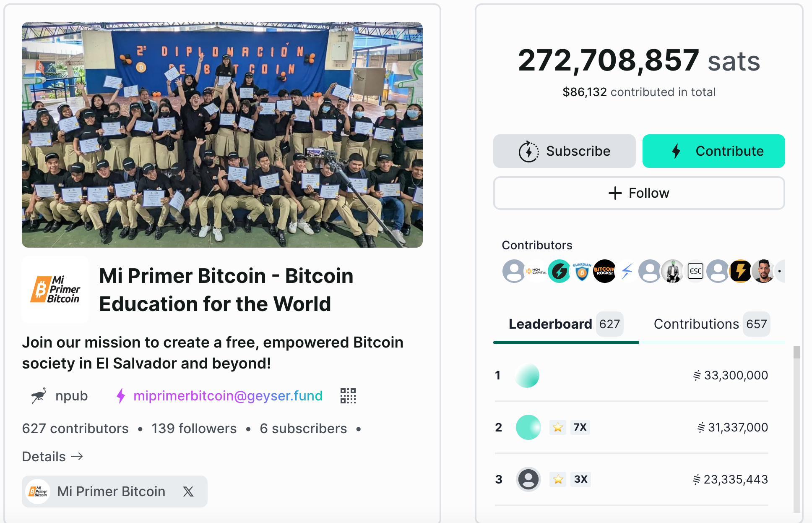Viewport: 812px width, 523px height.
Task: Copy the miprimerbitcoin@geyser.fund lightning address
Action: (x=228, y=396)
